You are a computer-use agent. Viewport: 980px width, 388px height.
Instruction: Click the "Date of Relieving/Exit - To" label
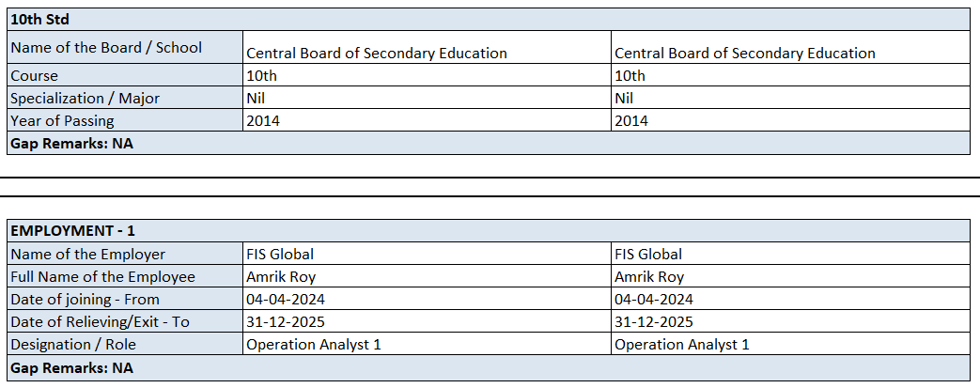click(100, 322)
